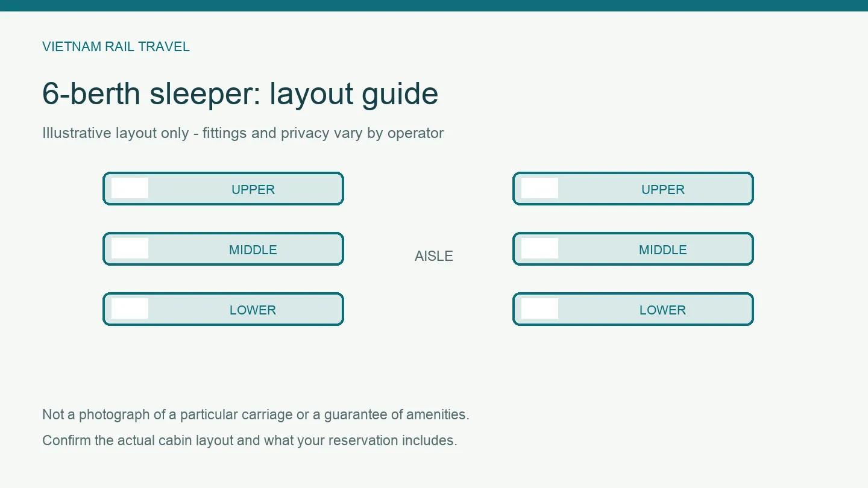Click the left MIDDLE berth pillow
The image size is (868, 488).
130,248
